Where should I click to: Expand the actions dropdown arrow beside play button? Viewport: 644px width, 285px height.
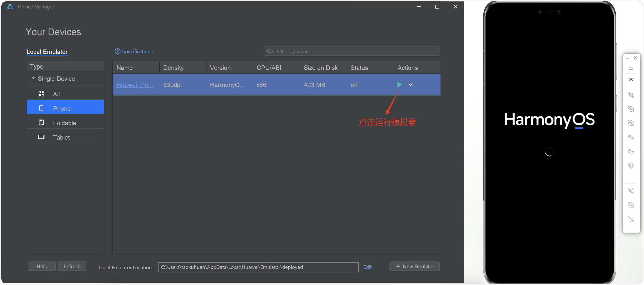pos(410,85)
